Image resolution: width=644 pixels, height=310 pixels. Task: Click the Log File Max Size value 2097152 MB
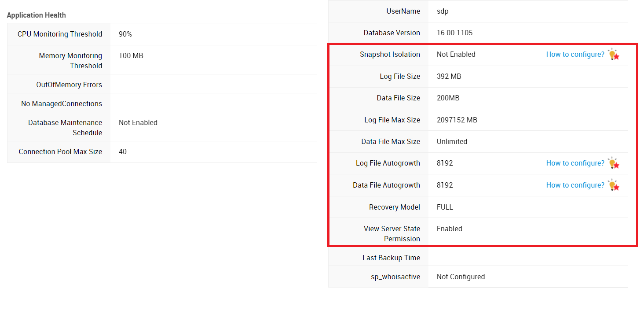457,120
